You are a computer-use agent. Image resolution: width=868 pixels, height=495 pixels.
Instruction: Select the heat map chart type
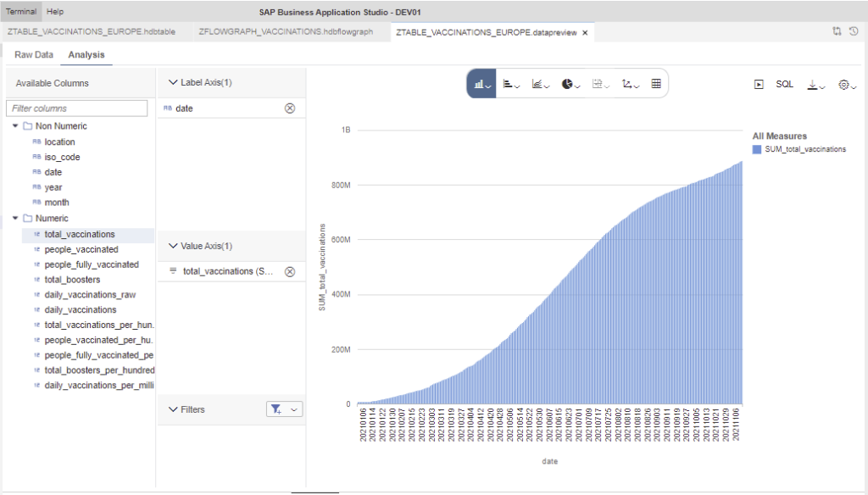601,84
